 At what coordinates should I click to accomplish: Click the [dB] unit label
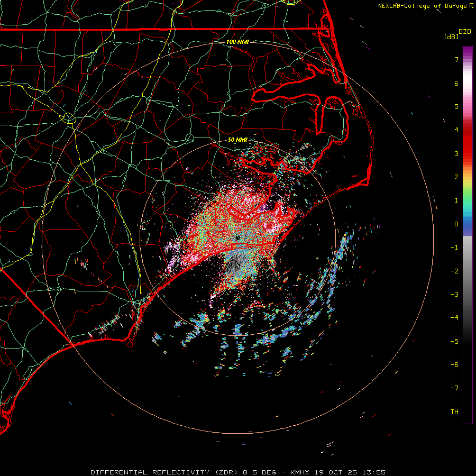(451, 36)
